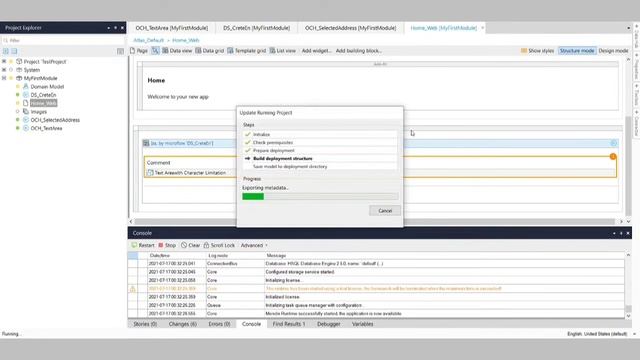Click the Filter field in Project Explorer

(63, 40)
